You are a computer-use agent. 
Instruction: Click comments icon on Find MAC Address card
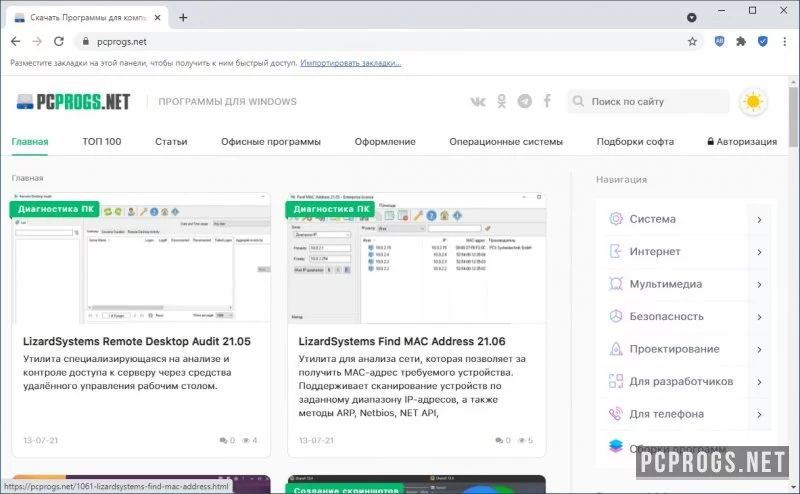[498, 440]
